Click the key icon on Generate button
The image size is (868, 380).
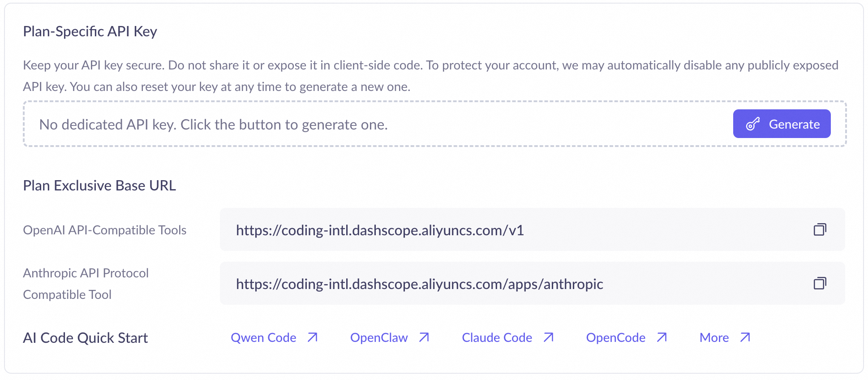pos(753,124)
